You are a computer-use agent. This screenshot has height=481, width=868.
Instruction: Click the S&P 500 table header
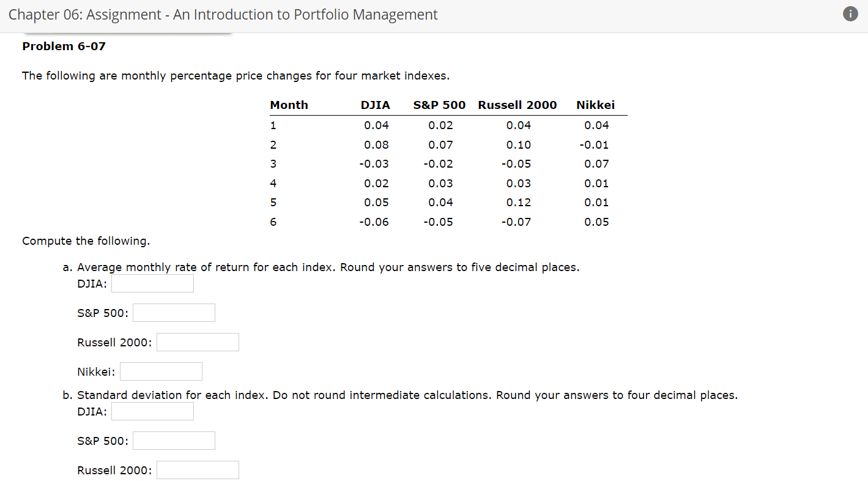(x=439, y=105)
